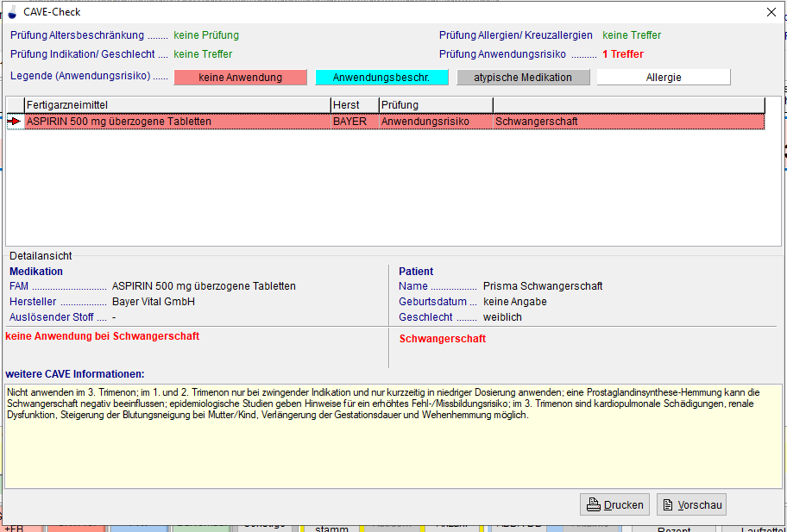Select the ASPIRIN 500 mg table row
The image size is (787, 532).
pos(386,122)
